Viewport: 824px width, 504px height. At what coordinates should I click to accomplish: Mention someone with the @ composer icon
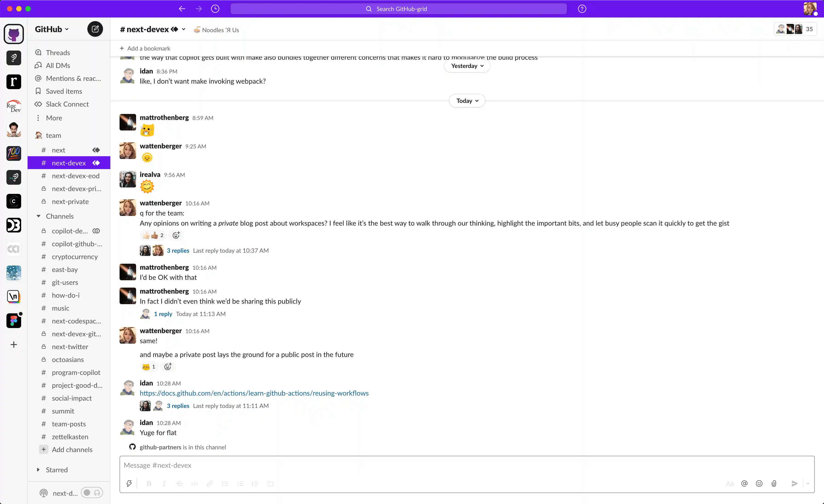[x=744, y=484]
